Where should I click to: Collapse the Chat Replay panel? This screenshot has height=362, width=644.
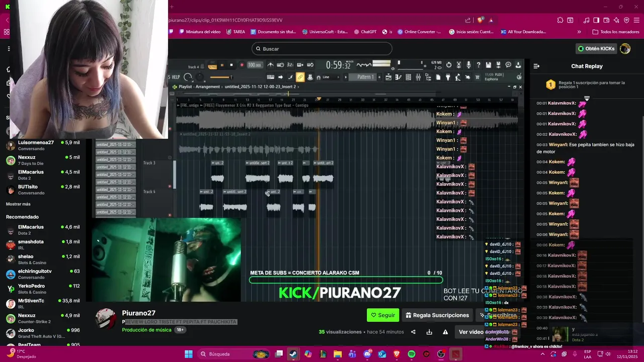tap(536, 66)
